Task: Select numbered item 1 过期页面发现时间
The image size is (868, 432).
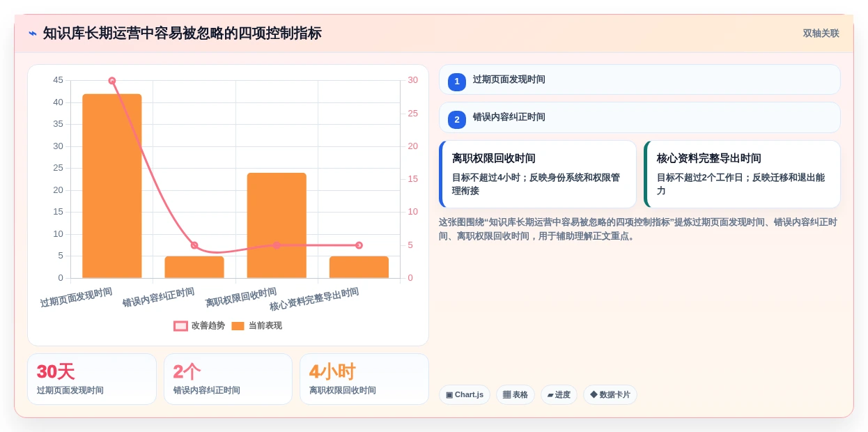Action: (640, 80)
